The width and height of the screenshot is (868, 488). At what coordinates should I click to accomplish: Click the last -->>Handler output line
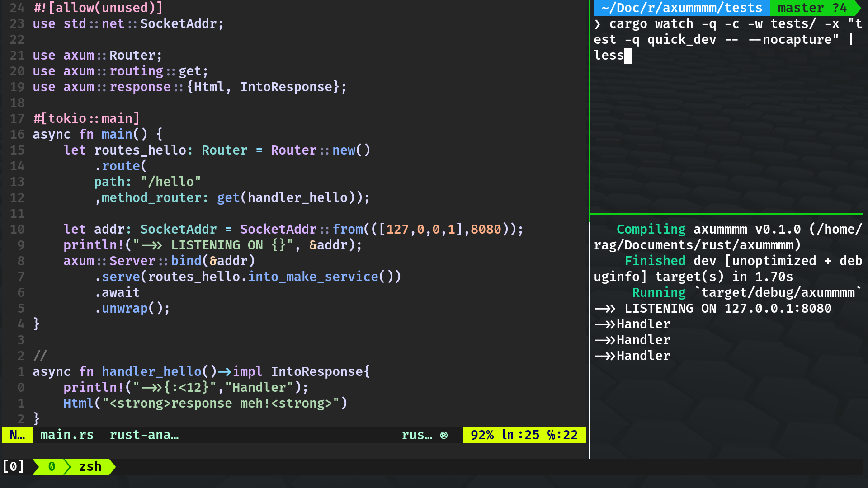(632, 356)
